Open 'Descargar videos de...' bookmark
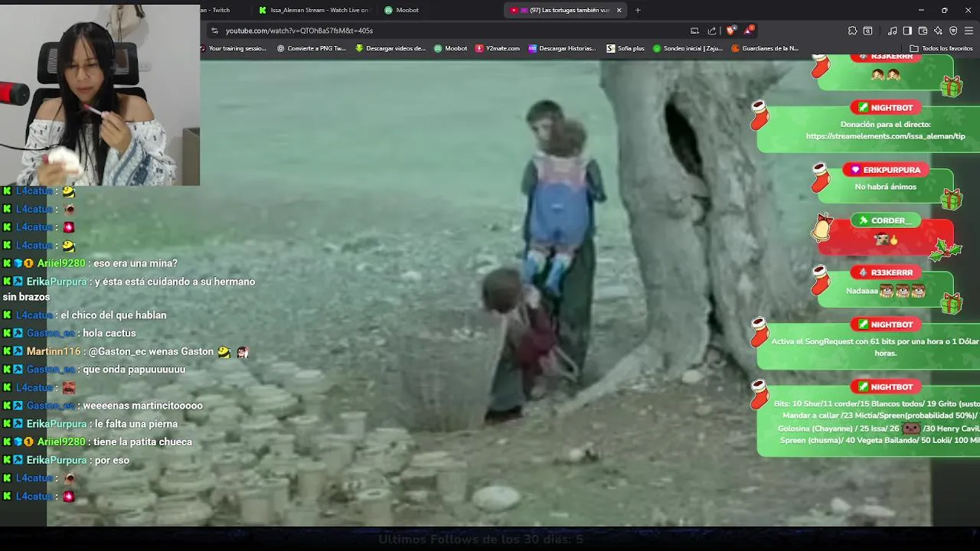Image resolution: width=980 pixels, height=551 pixels. point(390,48)
